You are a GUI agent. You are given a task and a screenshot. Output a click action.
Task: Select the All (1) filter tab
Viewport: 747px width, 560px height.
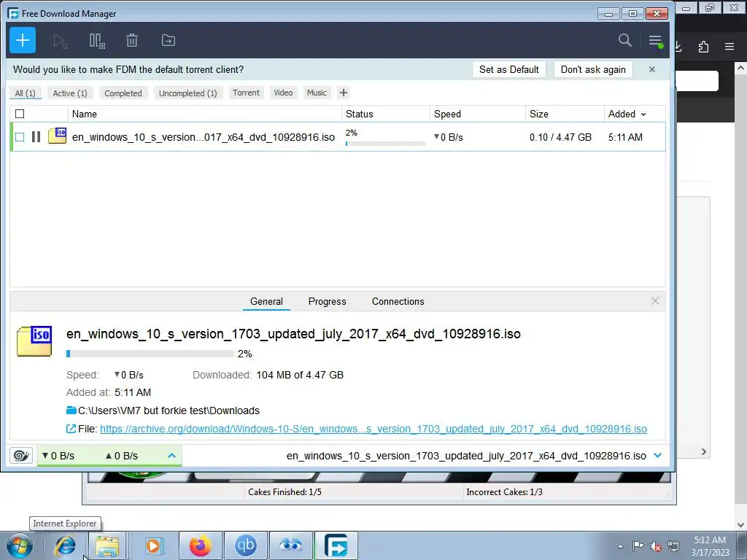(26, 93)
